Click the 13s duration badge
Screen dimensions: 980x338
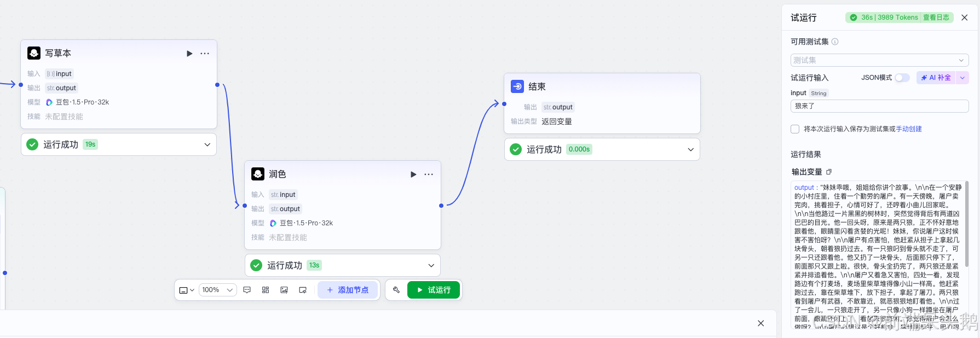click(x=314, y=265)
